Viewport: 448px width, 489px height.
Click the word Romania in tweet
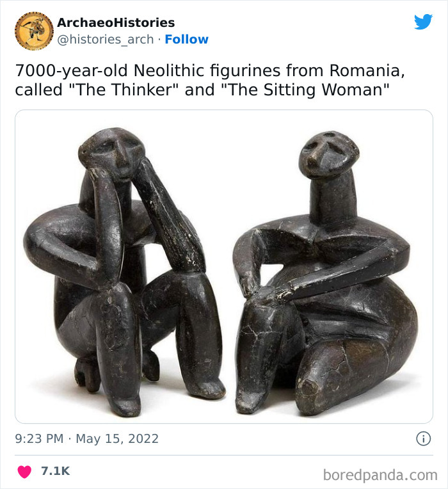click(367, 70)
